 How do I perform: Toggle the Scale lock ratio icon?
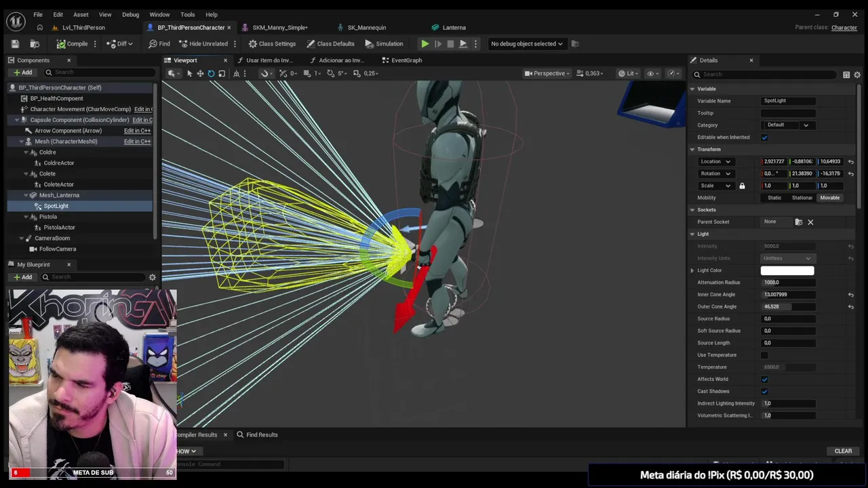[x=742, y=186]
